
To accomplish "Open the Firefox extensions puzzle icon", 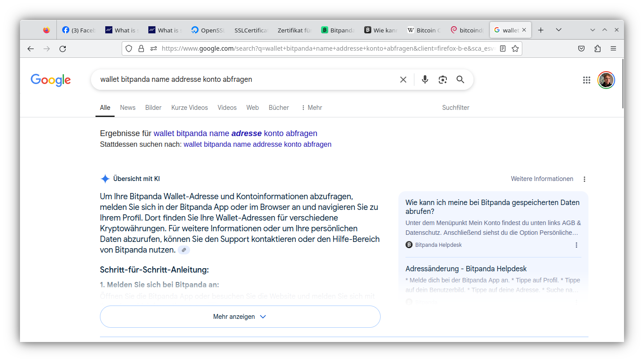I will click(597, 48).
